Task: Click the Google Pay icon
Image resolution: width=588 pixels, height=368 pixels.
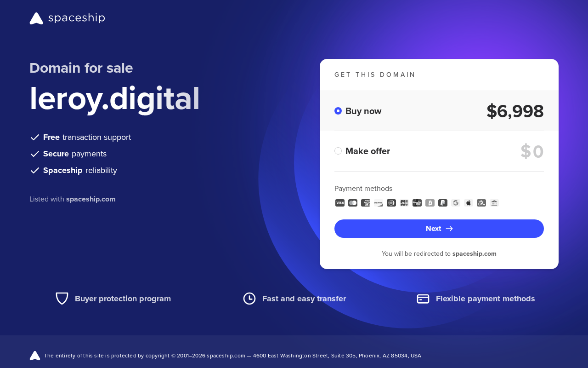Action: pos(456,203)
